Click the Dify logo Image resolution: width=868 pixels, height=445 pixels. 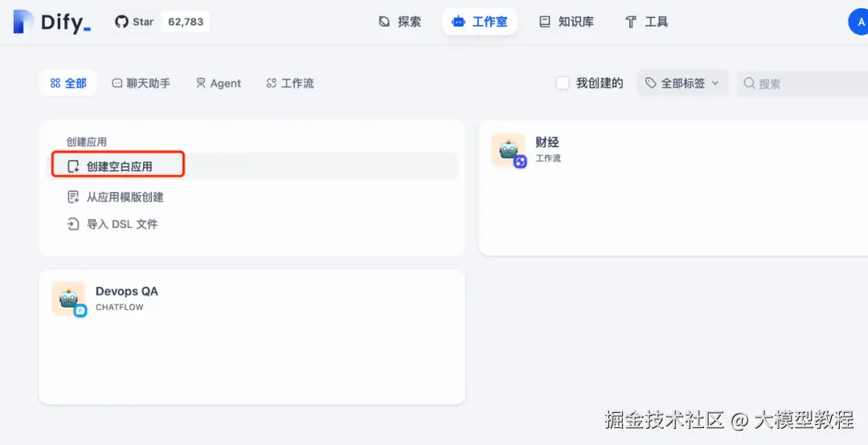52,22
